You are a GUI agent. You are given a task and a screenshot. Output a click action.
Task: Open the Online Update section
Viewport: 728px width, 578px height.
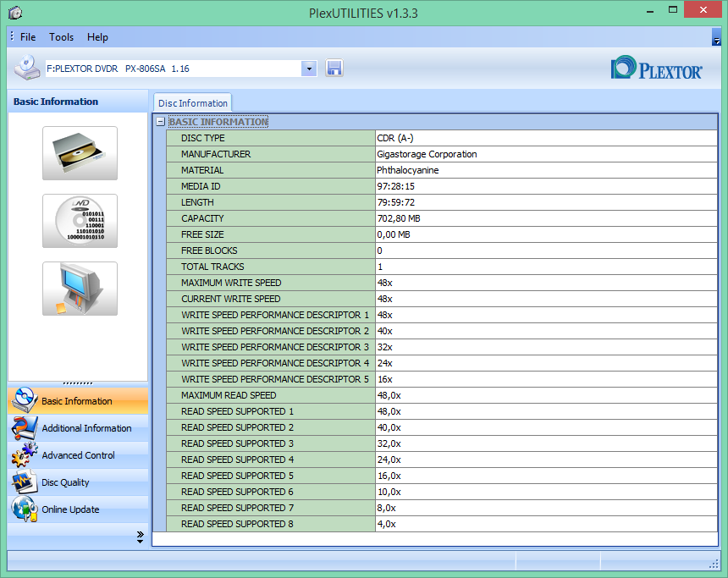point(78,509)
